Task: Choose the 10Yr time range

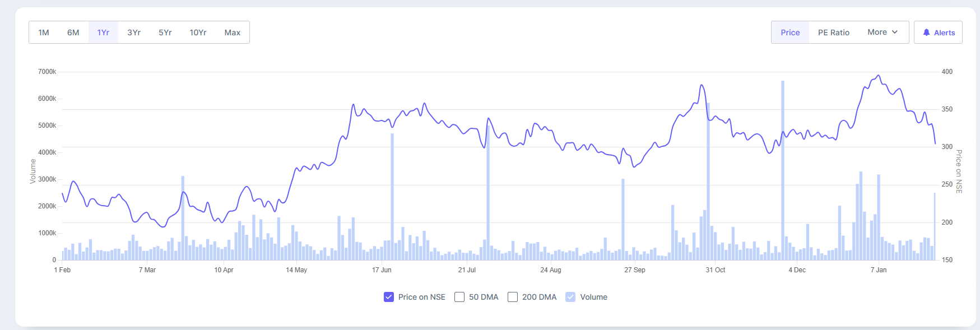Action: click(x=198, y=32)
